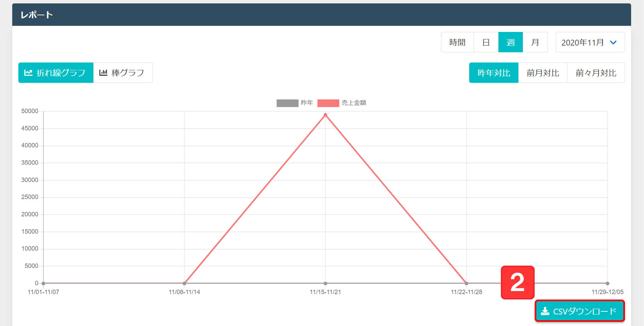The image size is (644, 326).
Task: Click the 50000 y-axis label
Action: tap(30, 111)
